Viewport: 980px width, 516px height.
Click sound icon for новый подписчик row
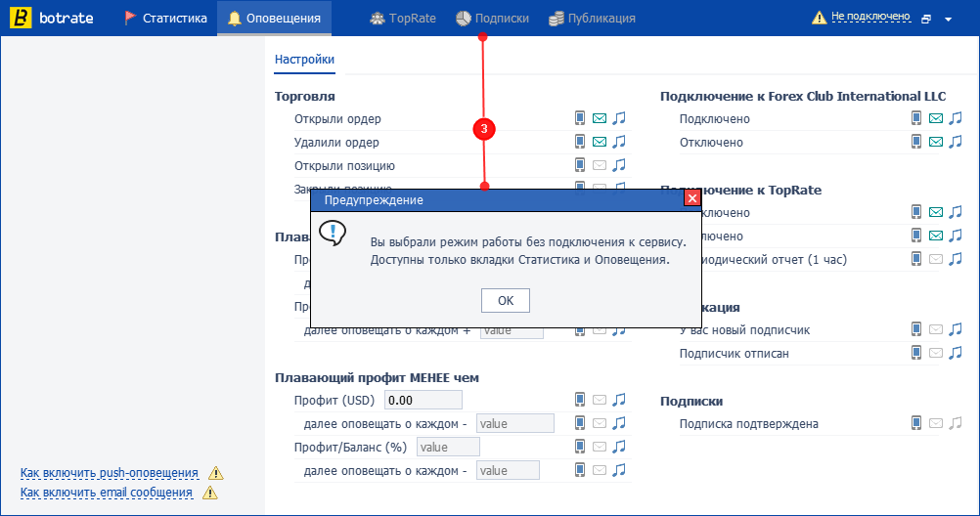tap(956, 329)
